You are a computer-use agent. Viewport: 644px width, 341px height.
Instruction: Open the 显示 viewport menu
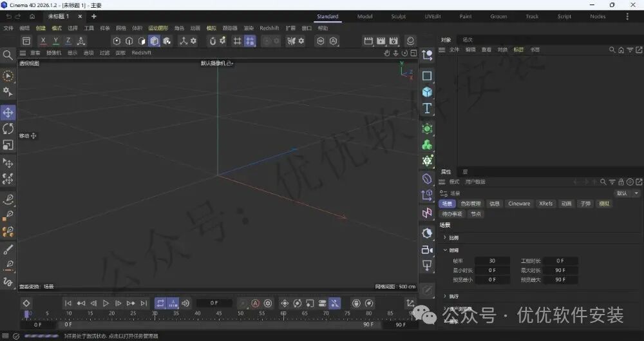72,53
